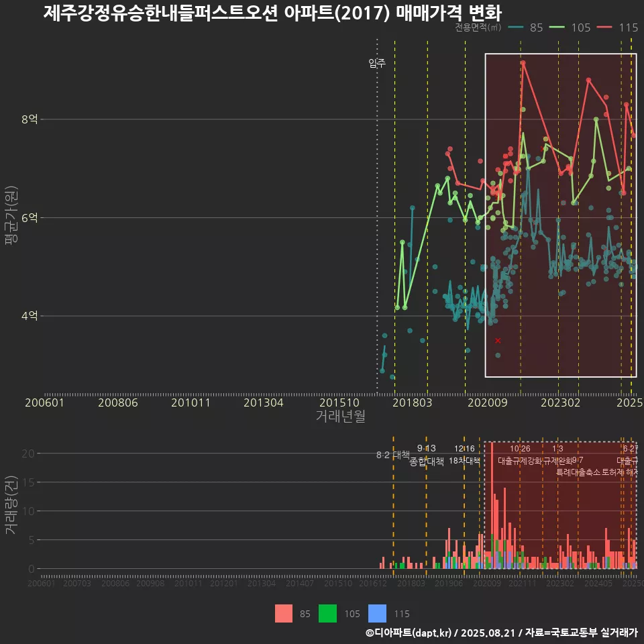Click the 4억 y-axis label
The width and height of the screenshot is (644, 644).
(30, 316)
